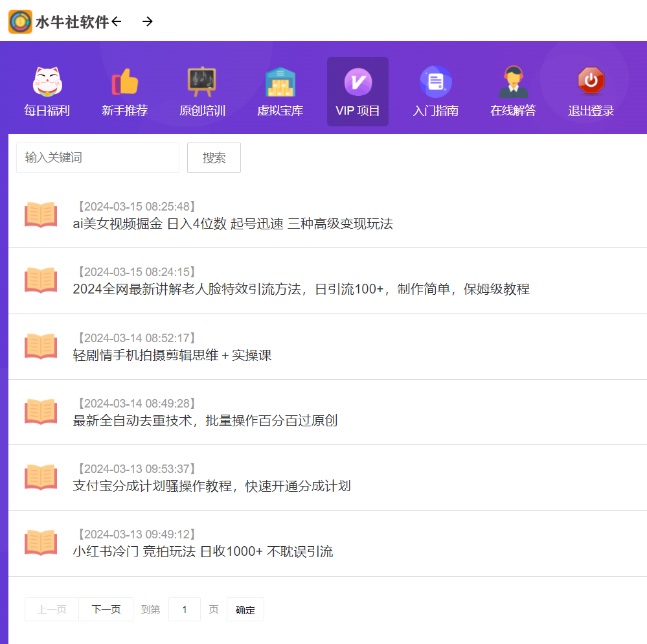Switch to the 入门指南 tab label

click(x=435, y=111)
